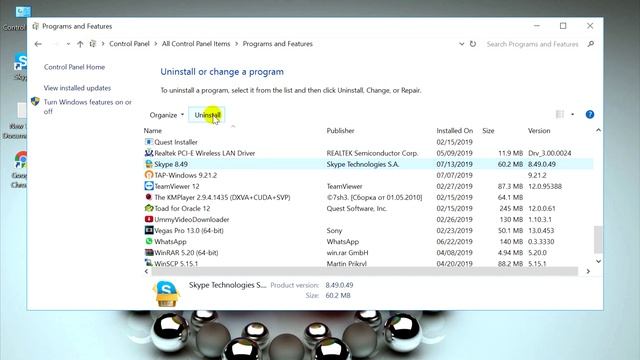Viewport: 640px width, 360px height.
Task: Select the TAP-Windows 9.21.2 icon
Action: [149, 175]
